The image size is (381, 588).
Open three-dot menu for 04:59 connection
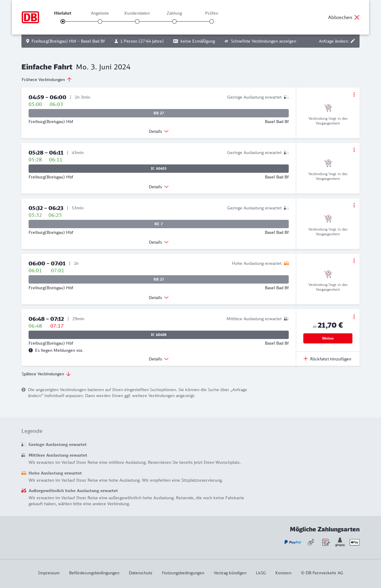[x=354, y=94]
